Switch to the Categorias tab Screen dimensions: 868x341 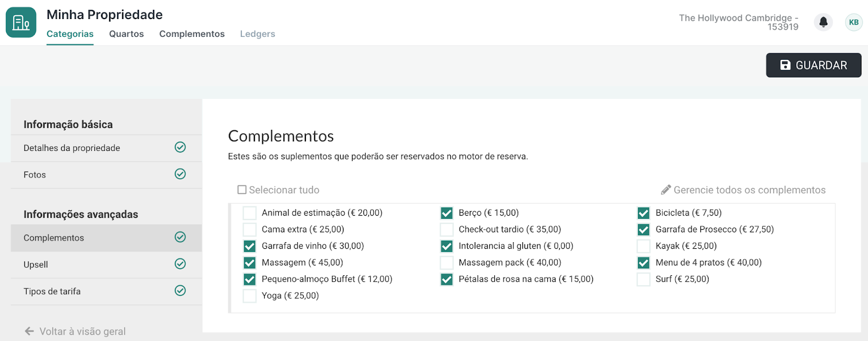(x=70, y=34)
